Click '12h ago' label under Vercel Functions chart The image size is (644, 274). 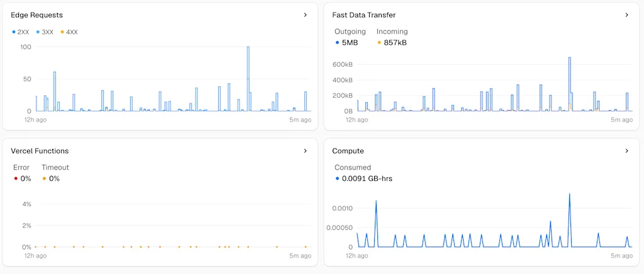35,256
